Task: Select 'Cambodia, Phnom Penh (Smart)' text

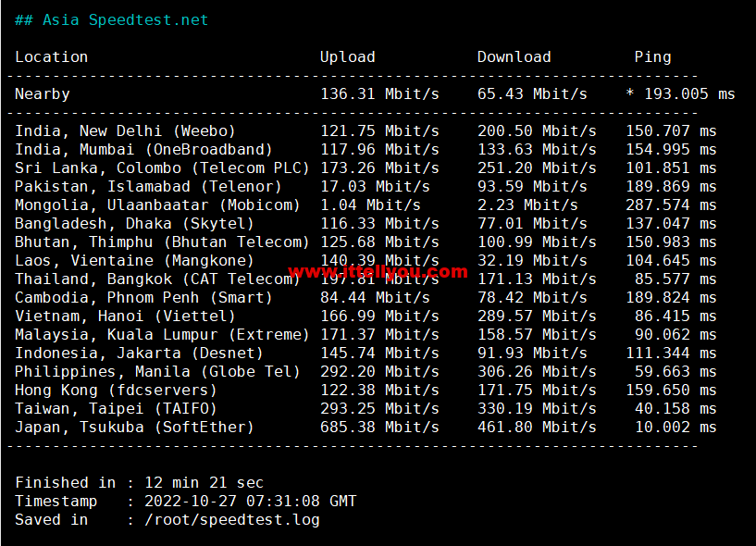Action: click(x=143, y=298)
